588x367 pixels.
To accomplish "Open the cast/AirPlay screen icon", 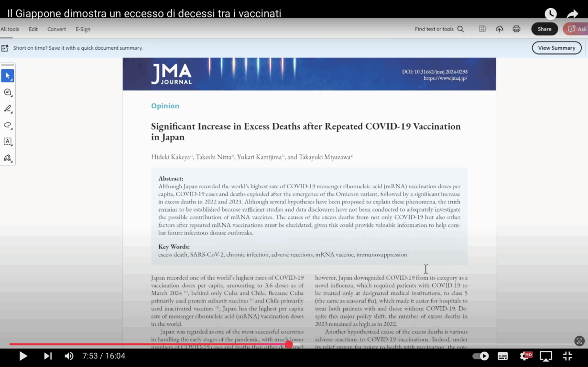I will [x=546, y=356].
